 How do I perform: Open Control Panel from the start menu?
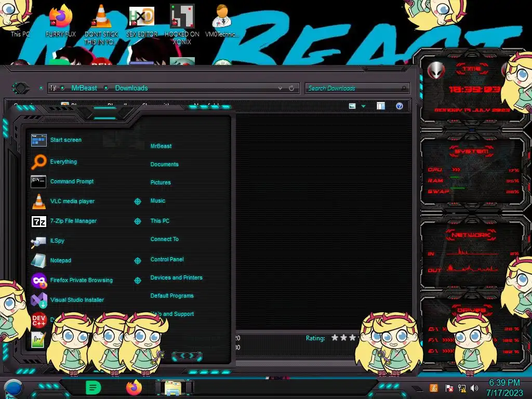(x=167, y=259)
